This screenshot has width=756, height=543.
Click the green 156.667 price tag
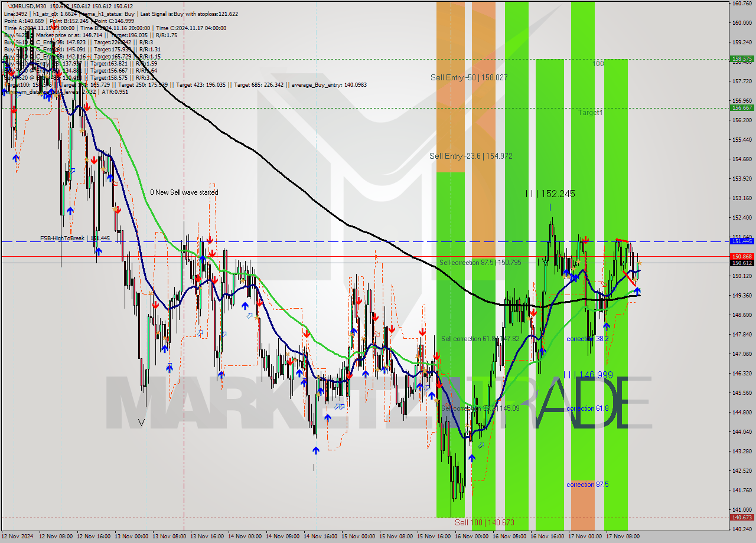coord(742,108)
